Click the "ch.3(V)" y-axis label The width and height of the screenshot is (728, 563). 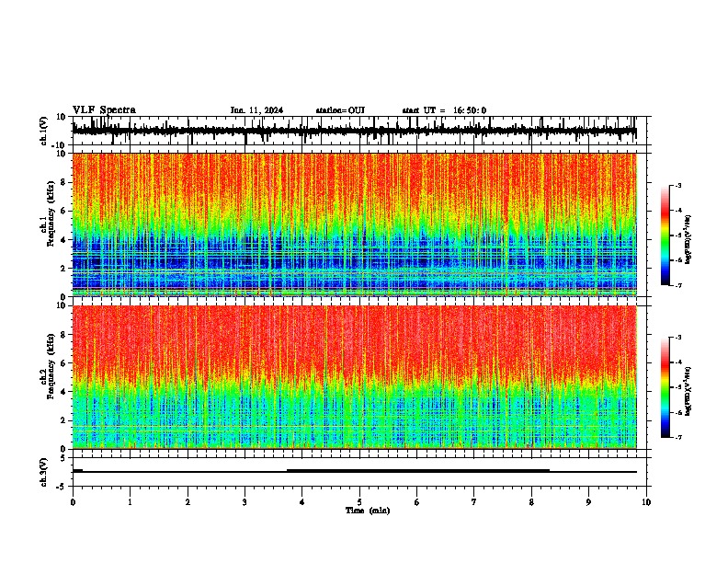(x=44, y=473)
